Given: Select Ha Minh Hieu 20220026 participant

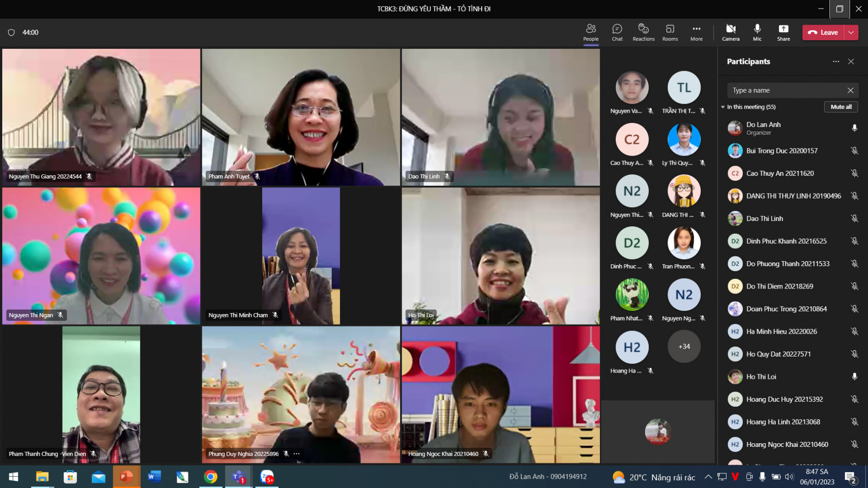Looking at the screenshot, I should coord(793,331).
